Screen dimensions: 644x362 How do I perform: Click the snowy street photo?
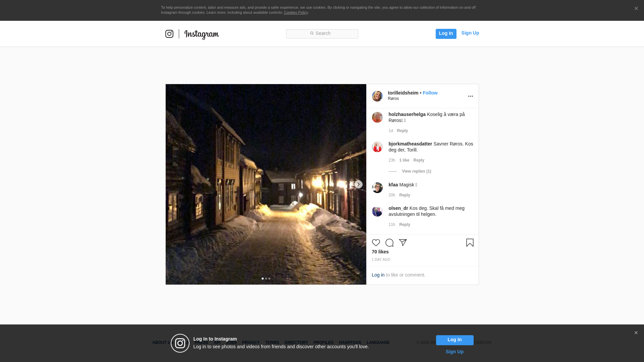(x=266, y=184)
